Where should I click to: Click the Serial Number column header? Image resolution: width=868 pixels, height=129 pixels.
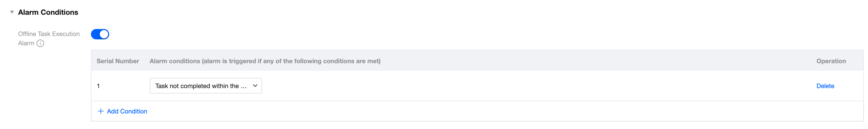pos(118,61)
